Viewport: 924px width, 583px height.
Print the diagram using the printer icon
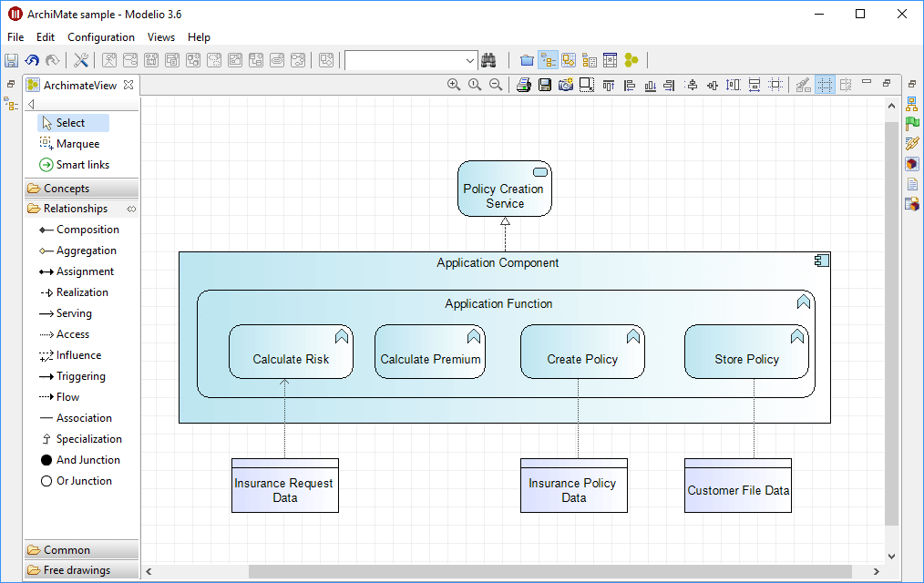(523, 85)
